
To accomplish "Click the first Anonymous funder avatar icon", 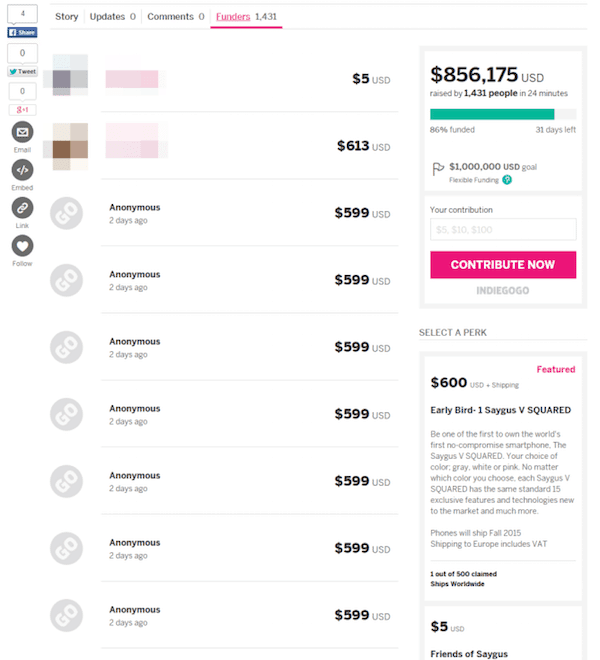I will [67, 213].
